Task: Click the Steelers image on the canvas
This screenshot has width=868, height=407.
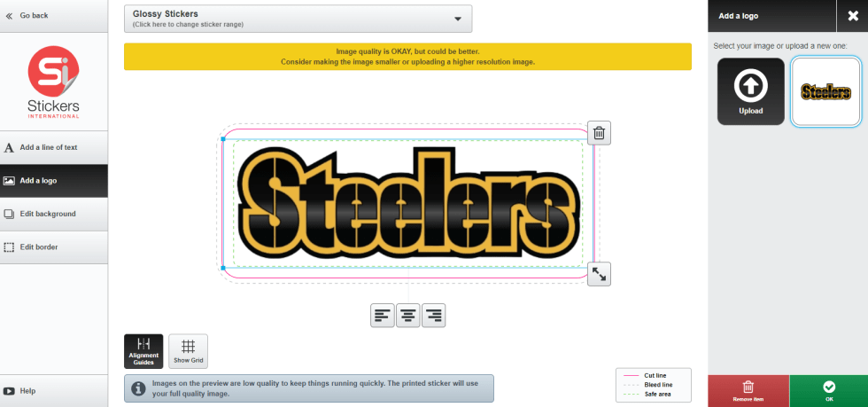Action: pyautogui.click(x=408, y=203)
